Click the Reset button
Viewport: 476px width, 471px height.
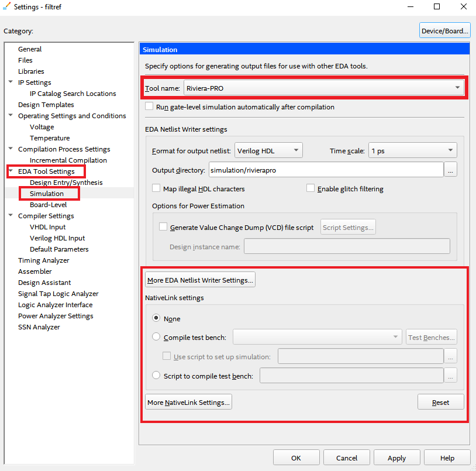tap(440, 402)
